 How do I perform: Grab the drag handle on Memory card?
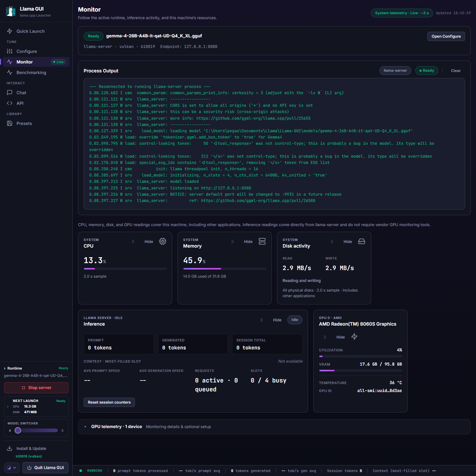[x=233, y=242]
